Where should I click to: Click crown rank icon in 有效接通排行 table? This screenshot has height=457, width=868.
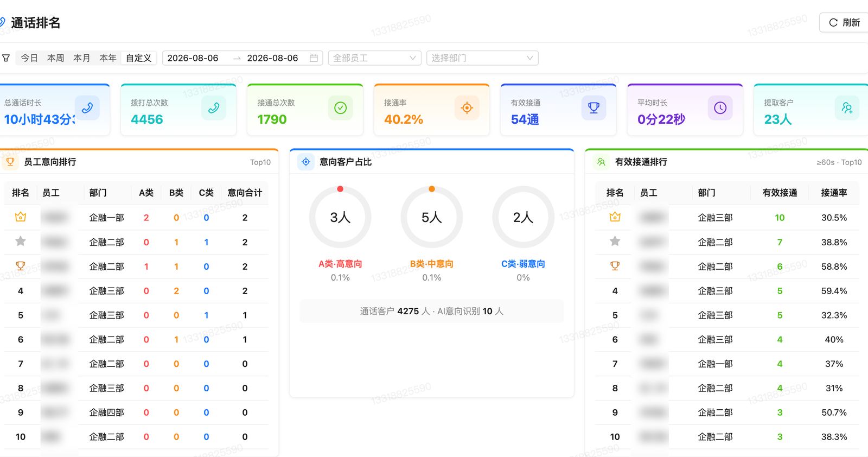[615, 217]
